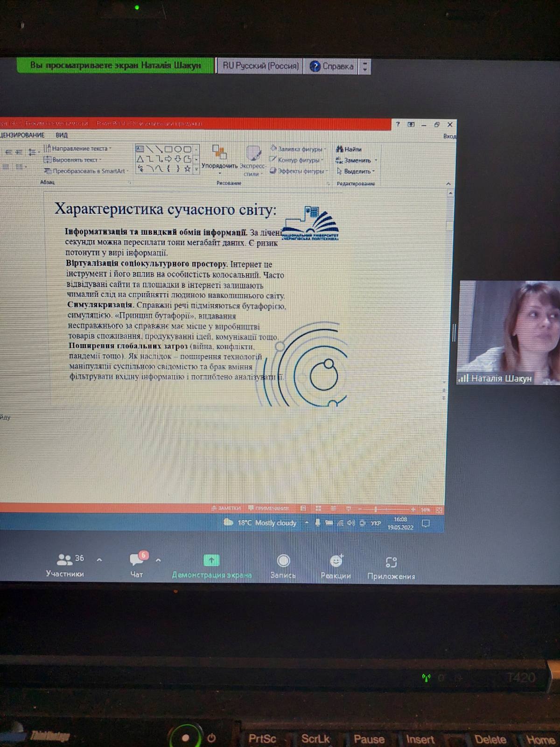Click the next slide arrow below scrollbar
The height and width of the screenshot is (747, 560).
click(443, 398)
